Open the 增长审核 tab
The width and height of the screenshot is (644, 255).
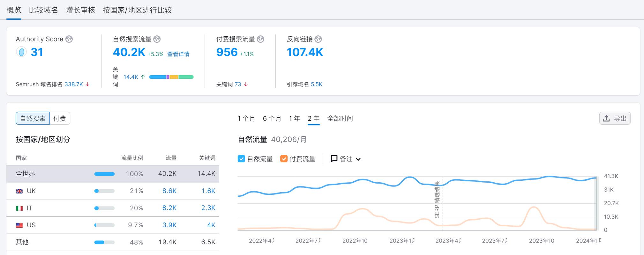[x=80, y=10]
